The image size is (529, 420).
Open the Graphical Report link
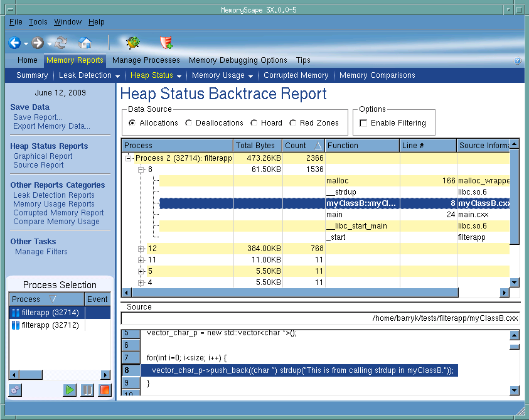coord(43,156)
